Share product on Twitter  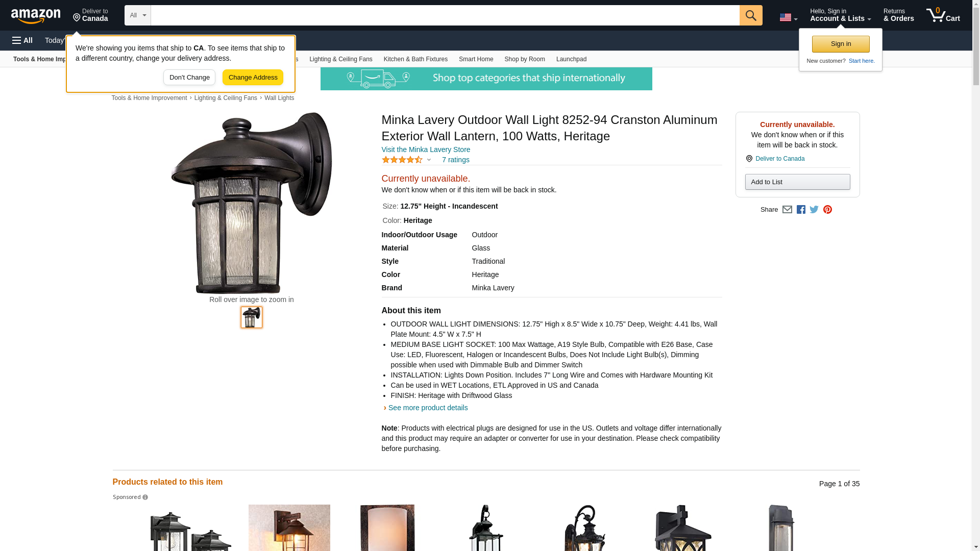click(x=814, y=210)
